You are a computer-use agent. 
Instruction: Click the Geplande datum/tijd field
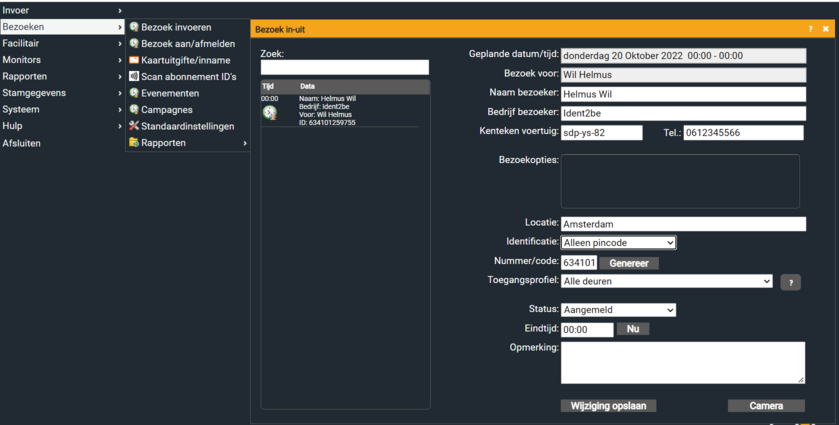(x=683, y=56)
